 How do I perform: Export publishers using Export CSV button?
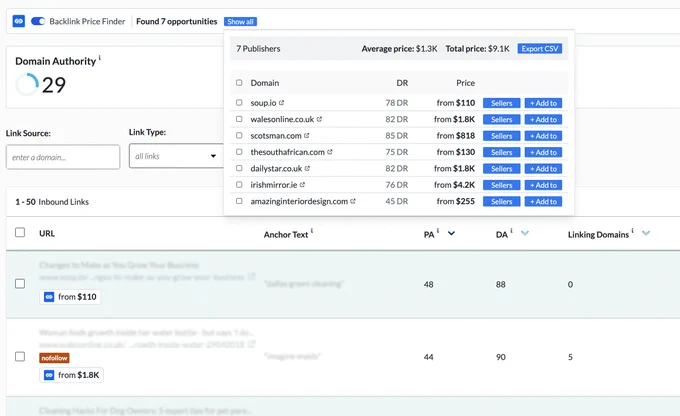tap(540, 49)
